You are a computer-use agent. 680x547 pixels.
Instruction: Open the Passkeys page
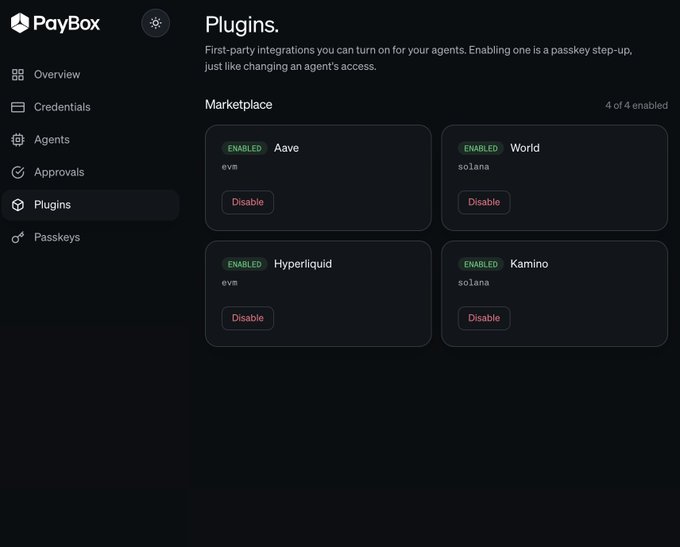[90, 237]
